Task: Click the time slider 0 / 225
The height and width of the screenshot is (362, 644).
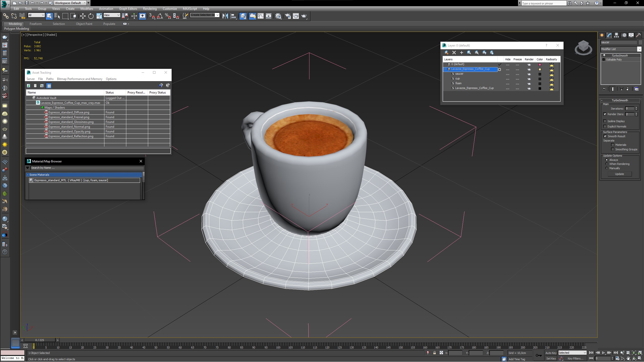Action: point(39,340)
